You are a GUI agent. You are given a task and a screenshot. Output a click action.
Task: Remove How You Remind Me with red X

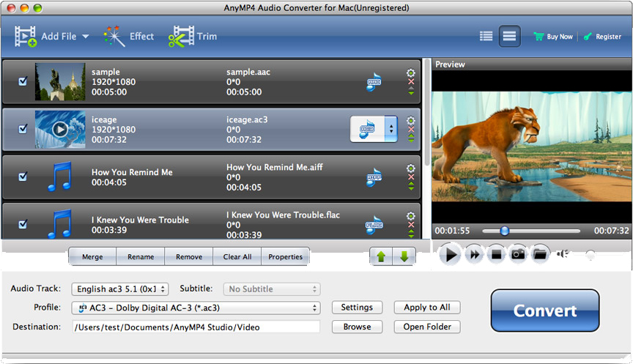click(411, 177)
